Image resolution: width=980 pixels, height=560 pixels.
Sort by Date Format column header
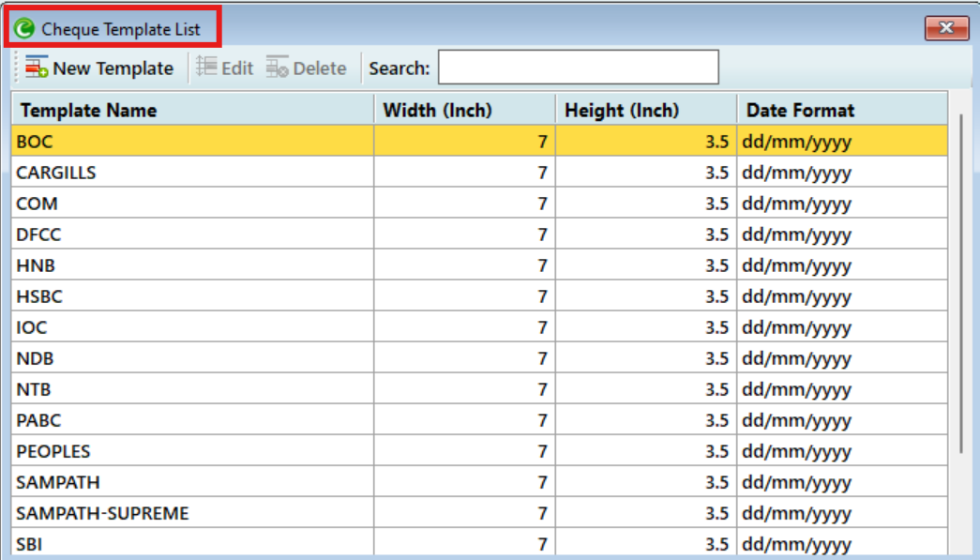[842, 110]
